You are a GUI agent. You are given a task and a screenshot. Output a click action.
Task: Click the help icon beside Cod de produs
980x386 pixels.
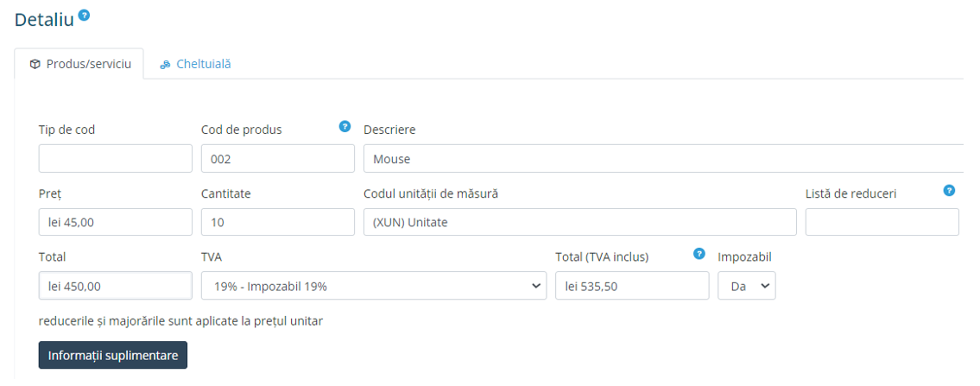[x=345, y=126]
